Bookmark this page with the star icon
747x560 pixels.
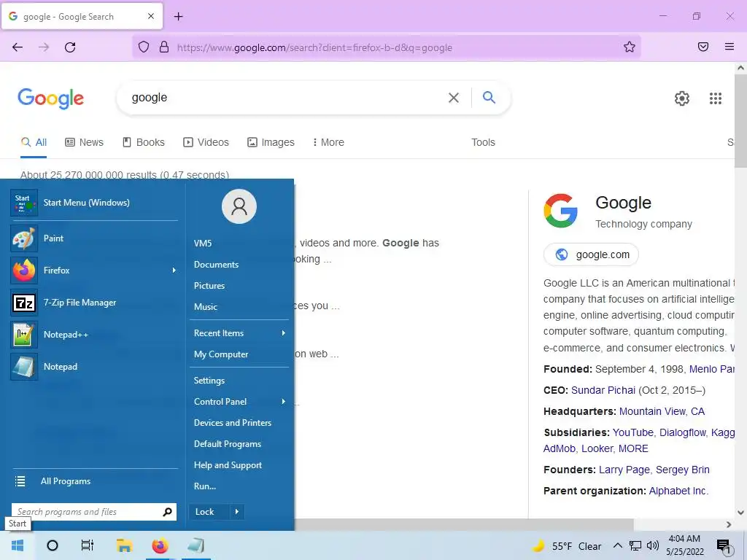coord(630,47)
